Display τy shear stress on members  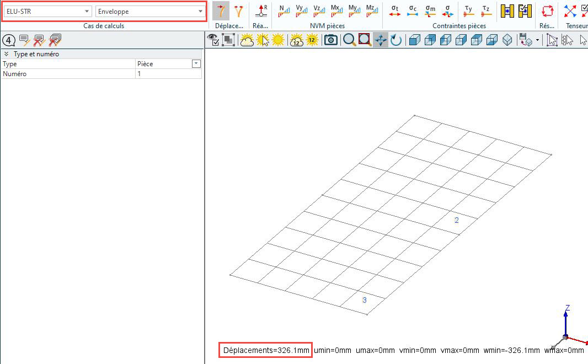tap(468, 10)
